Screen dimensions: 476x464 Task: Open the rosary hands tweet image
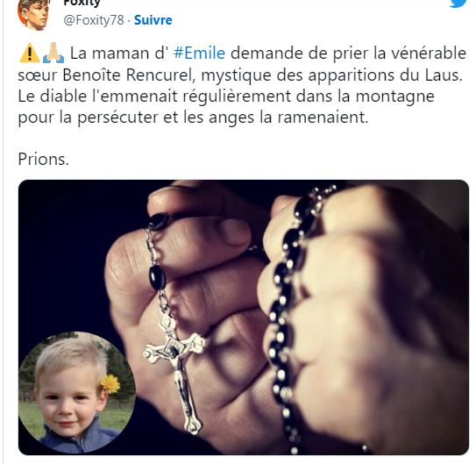(244, 318)
